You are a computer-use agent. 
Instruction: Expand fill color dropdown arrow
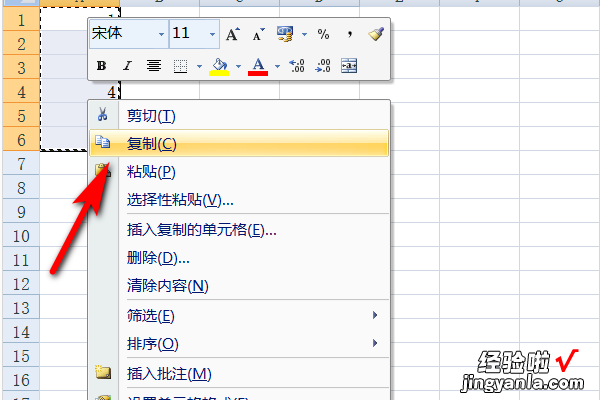238,67
